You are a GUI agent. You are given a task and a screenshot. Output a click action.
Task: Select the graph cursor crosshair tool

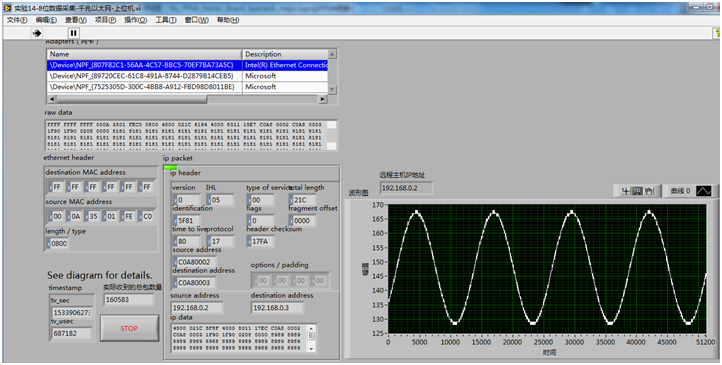(x=625, y=191)
